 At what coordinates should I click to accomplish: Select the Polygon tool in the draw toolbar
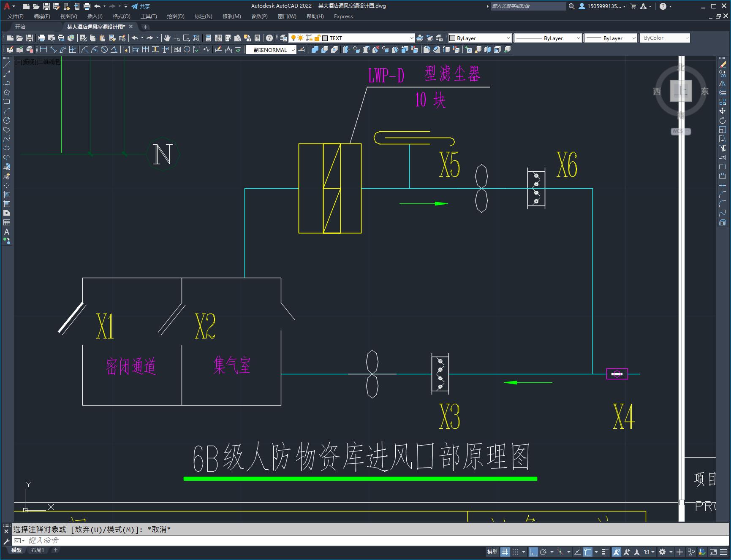click(x=7, y=92)
